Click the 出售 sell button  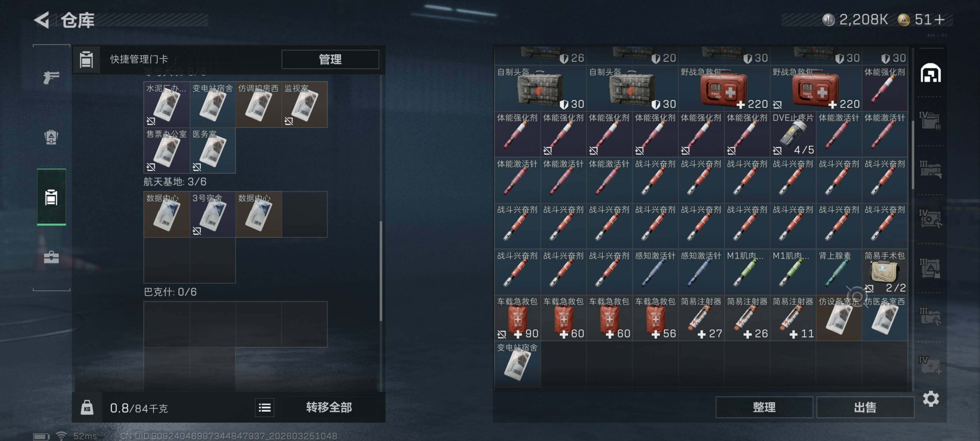pos(865,407)
